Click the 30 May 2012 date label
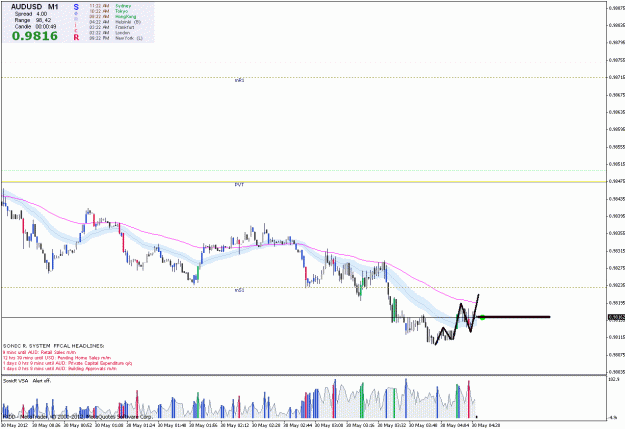Screen dimensions: 625x429 click(14, 425)
